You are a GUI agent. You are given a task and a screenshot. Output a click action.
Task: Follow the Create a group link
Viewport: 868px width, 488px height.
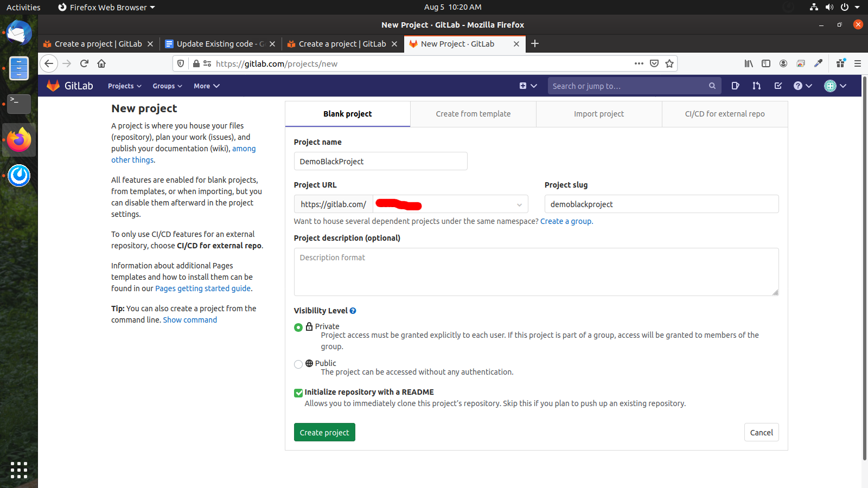tap(566, 221)
